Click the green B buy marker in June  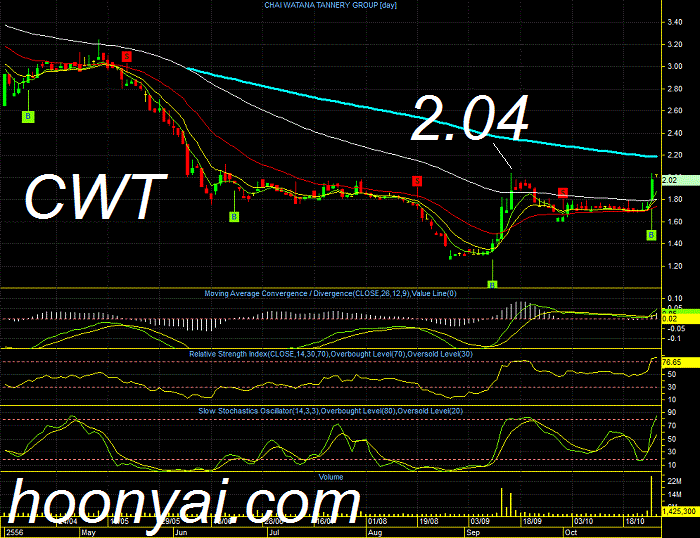click(x=234, y=217)
